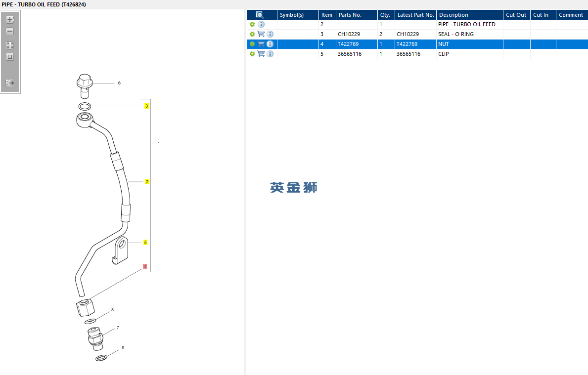Select callout number 3 on the diagram
The width and height of the screenshot is (588, 375).
pyautogui.click(x=146, y=106)
